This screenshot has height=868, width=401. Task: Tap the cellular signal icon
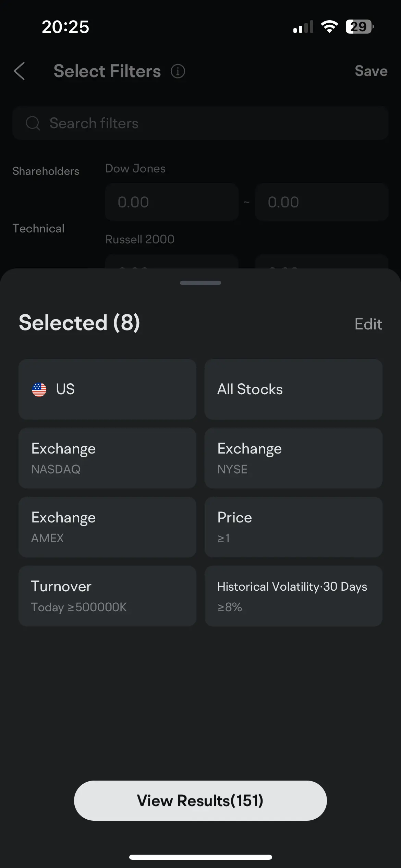[x=303, y=27]
